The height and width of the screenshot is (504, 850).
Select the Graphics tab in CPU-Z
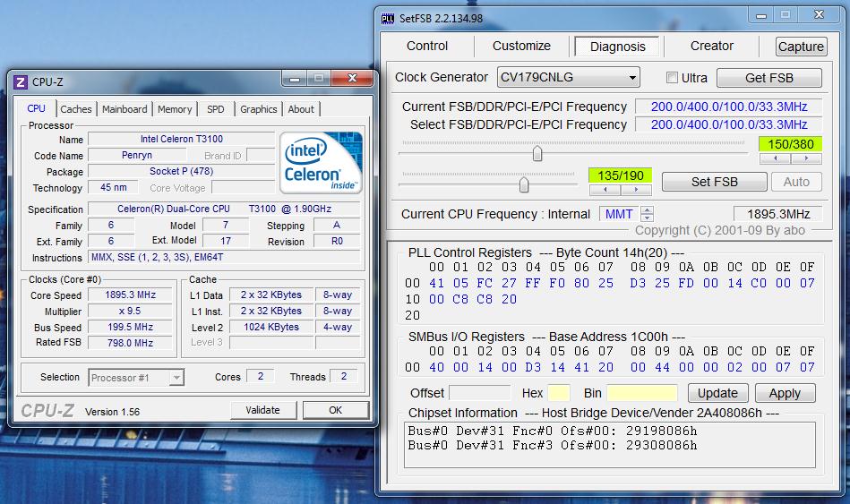(259, 109)
